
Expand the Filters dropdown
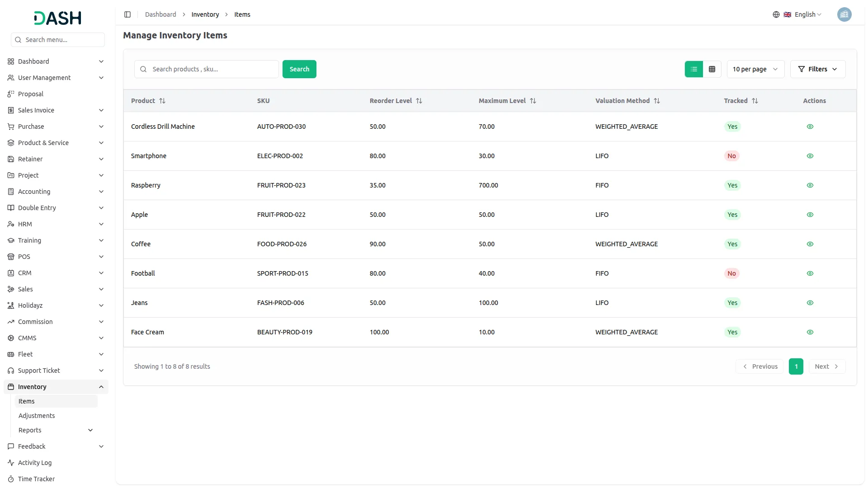tap(817, 69)
